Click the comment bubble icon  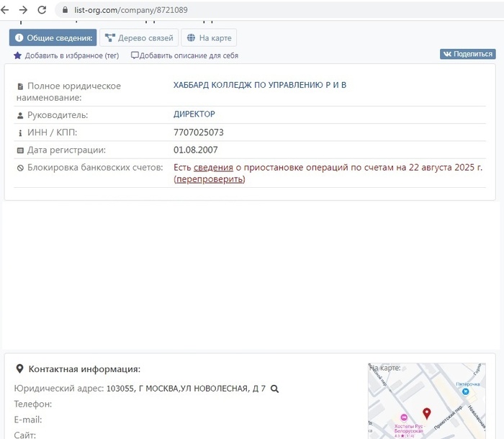point(135,55)
